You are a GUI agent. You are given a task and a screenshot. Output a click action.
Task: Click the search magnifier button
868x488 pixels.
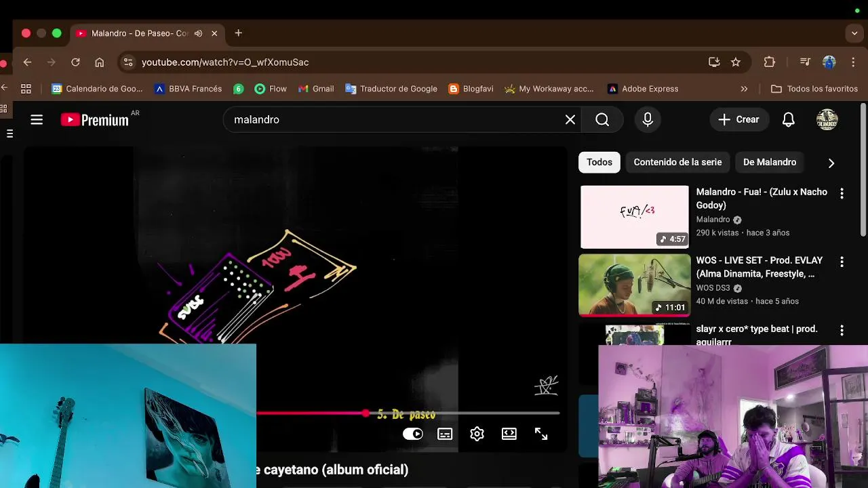point(602,120)
